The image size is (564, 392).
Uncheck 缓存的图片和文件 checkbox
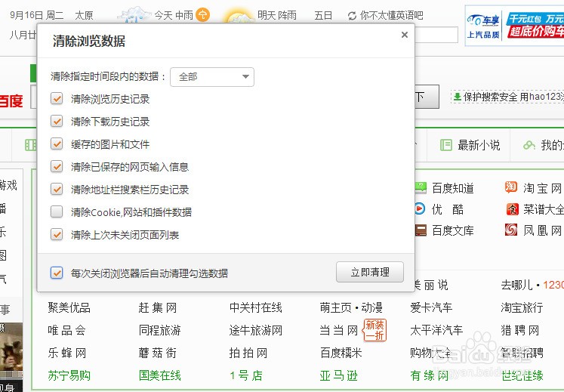[57, 144]
